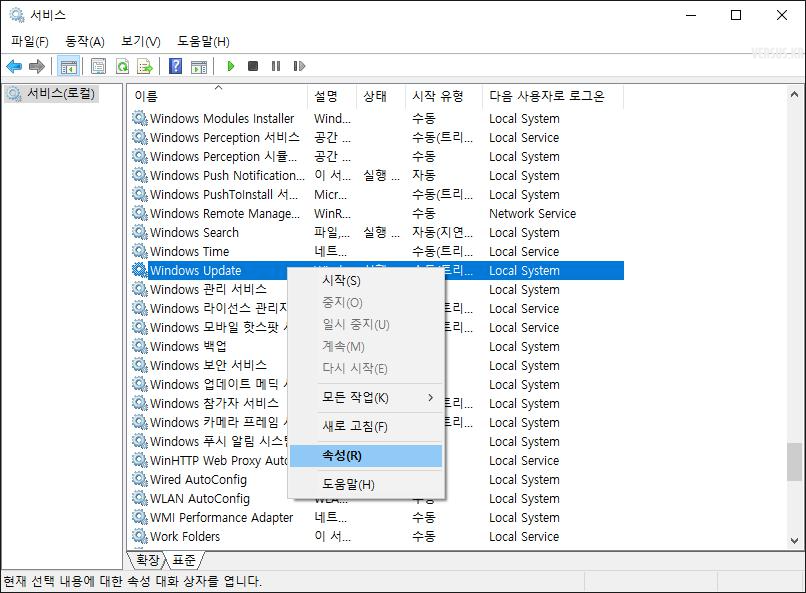Switch to the 확장 tab

pyautogui.click(x=148, y=560)
